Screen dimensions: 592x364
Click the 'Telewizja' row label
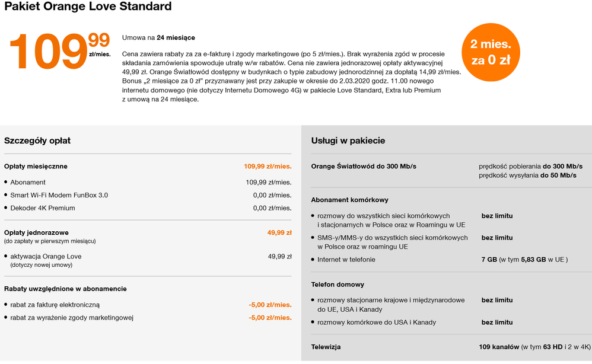(x=326, y=347)
